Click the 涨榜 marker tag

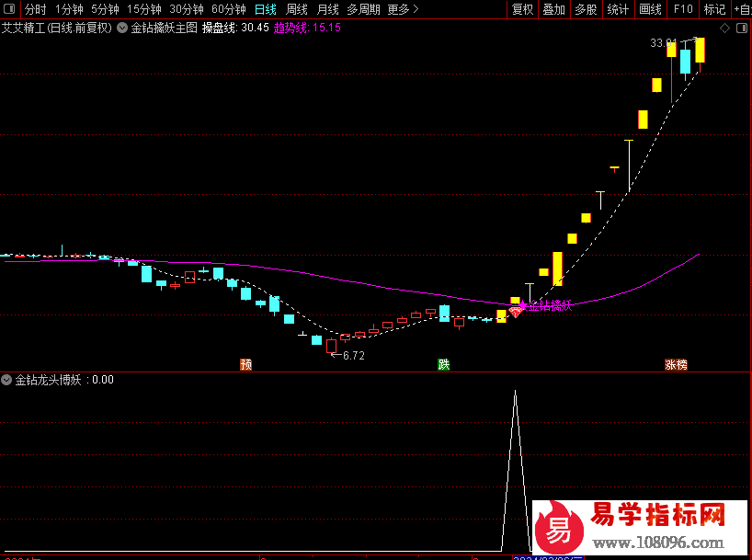coord(676,364)
